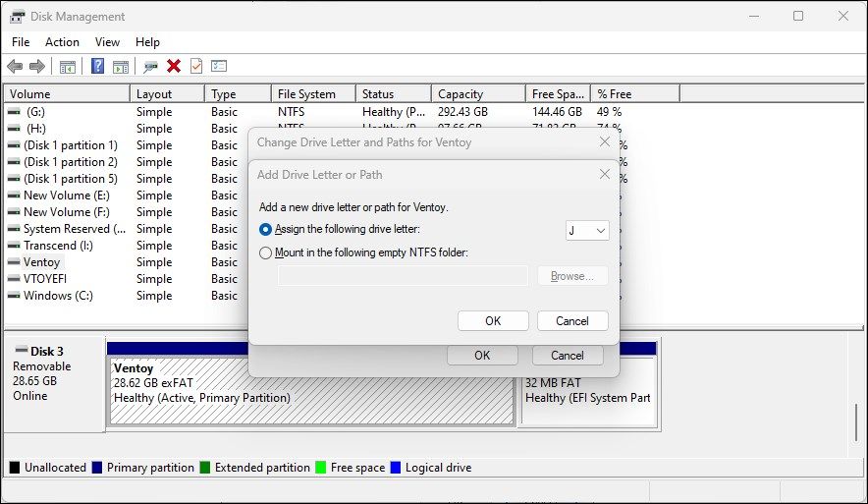Click the 32 MB FAT partition block
Image resolution: width=868 pixels, height=504 pixels.
pyautogui.click(x=587, y=391)
